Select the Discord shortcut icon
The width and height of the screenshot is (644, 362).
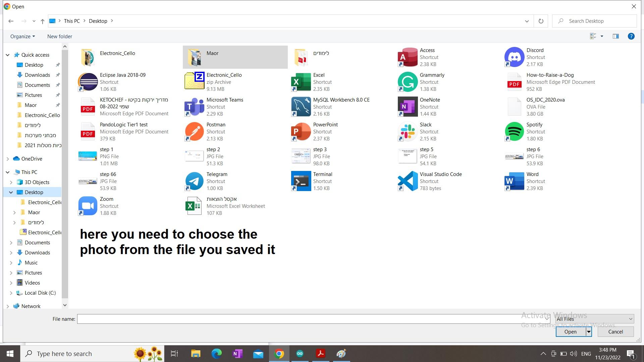pos(514,57)
